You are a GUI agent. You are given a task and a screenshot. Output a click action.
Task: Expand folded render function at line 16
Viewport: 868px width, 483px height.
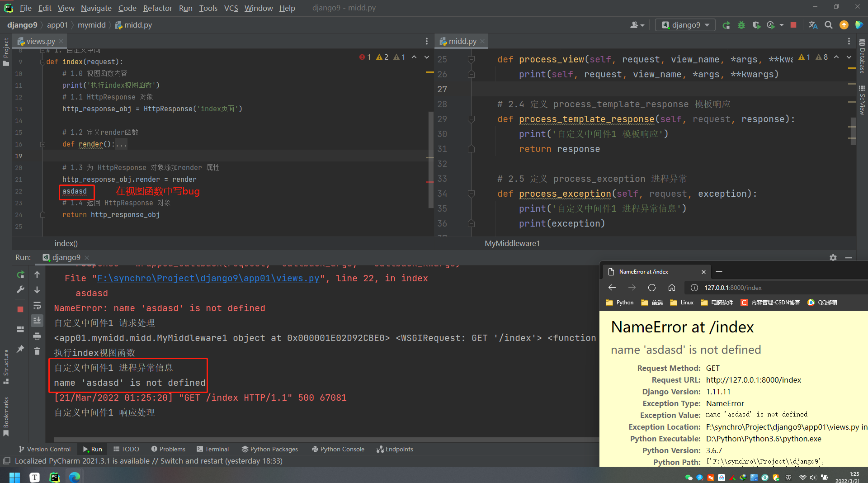click(x=42, y=144)
